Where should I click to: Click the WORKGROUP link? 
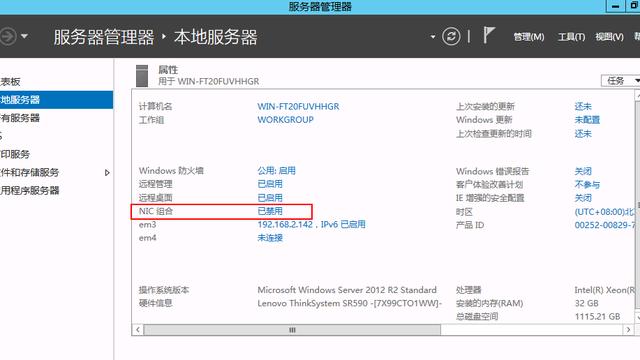[x=285, y=120]
